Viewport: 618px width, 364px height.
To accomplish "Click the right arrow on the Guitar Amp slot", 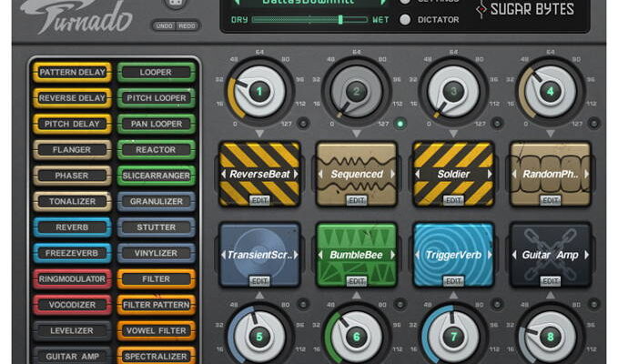I will click(586, 256).
